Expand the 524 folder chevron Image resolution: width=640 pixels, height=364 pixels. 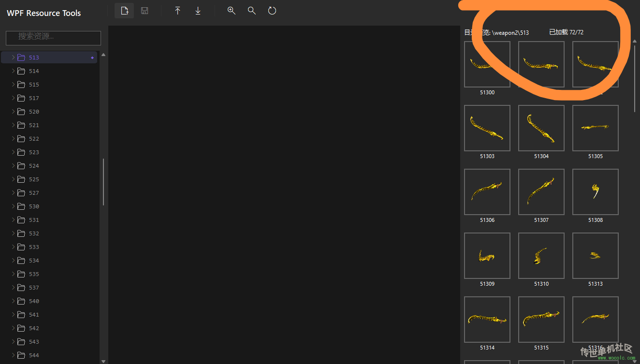pos(13,166)
